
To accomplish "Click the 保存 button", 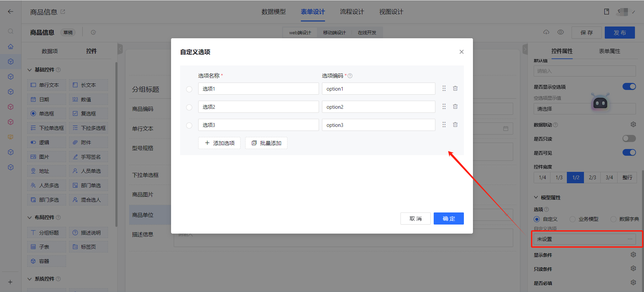I will tap(586, 33).
